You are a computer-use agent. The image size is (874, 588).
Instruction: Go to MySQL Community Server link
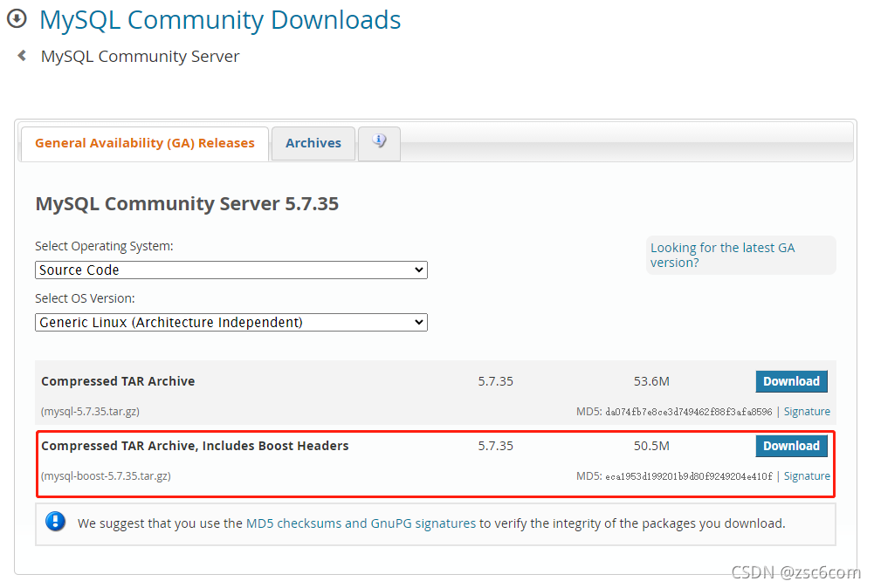click(x=140, y=56)
